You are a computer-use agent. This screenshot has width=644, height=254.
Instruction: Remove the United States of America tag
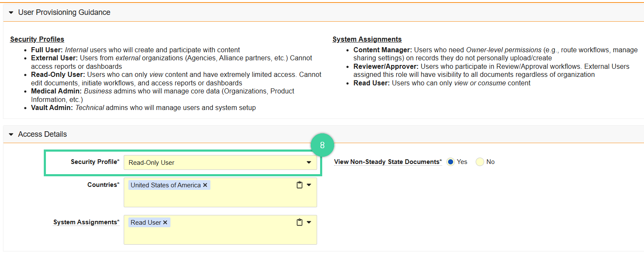[205, 184]
